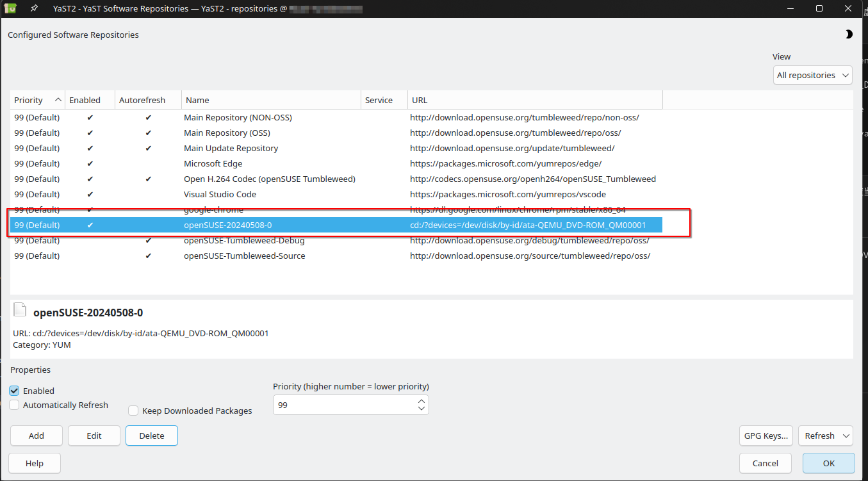This screenshot has height=481, width=868.
Task: Increase priority with the spinbox up arrow
Action: 421,401
